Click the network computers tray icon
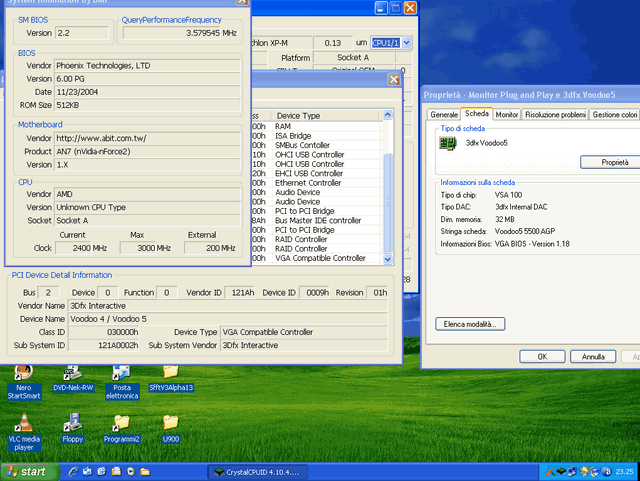This screenshot has height=481, width=640. (x=572, y=472)
